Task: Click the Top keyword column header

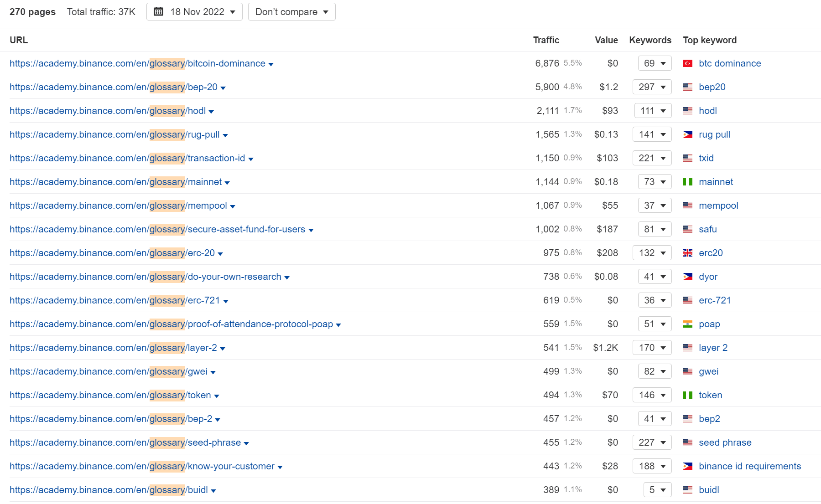Action: tap(710, 40)
